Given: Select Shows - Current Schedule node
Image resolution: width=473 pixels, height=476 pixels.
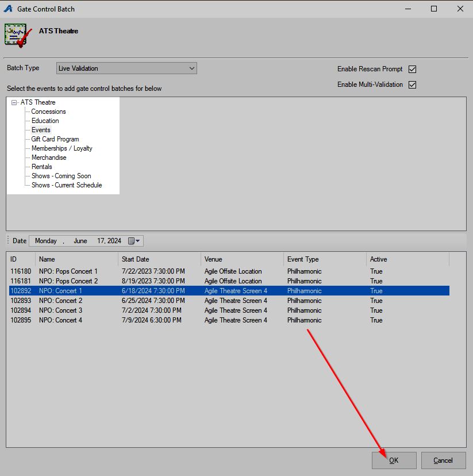Looking at the screenshot, I should pyautogui.click(x=67, y=185).
